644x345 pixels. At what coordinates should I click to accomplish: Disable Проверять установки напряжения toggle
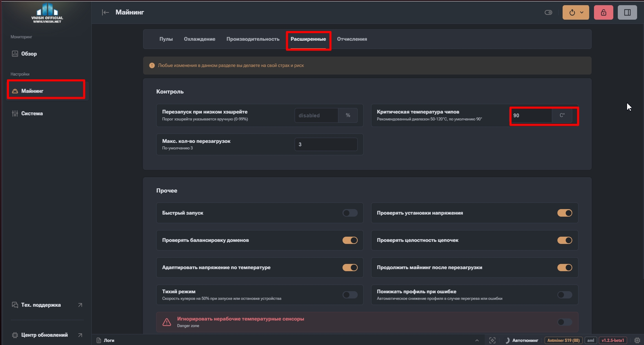(565, 213)
